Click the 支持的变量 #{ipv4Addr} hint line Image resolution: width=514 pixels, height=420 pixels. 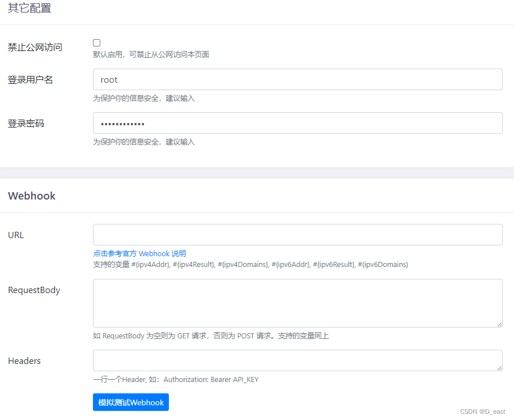(x=251, y=264)
